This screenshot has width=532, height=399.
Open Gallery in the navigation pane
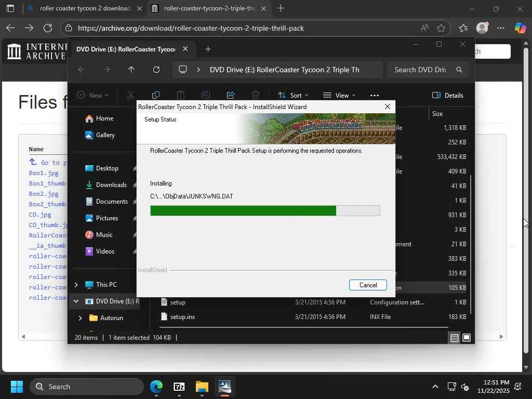[x=105, y=135]
